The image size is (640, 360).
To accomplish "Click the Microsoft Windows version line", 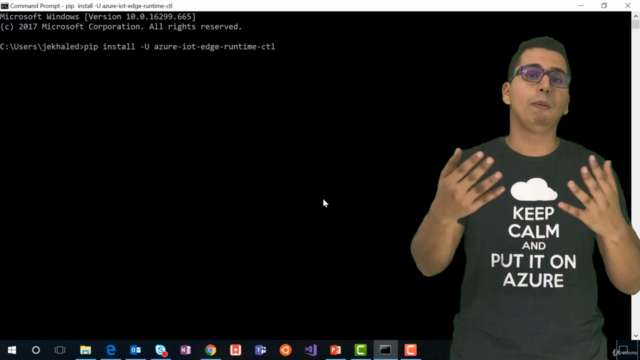I will (x=98, y=17).
